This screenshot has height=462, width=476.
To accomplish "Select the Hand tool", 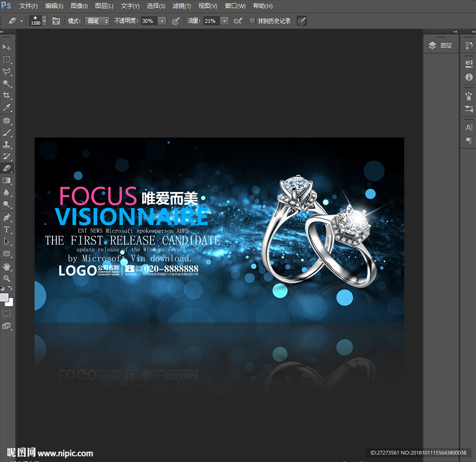I will (7, 267).
